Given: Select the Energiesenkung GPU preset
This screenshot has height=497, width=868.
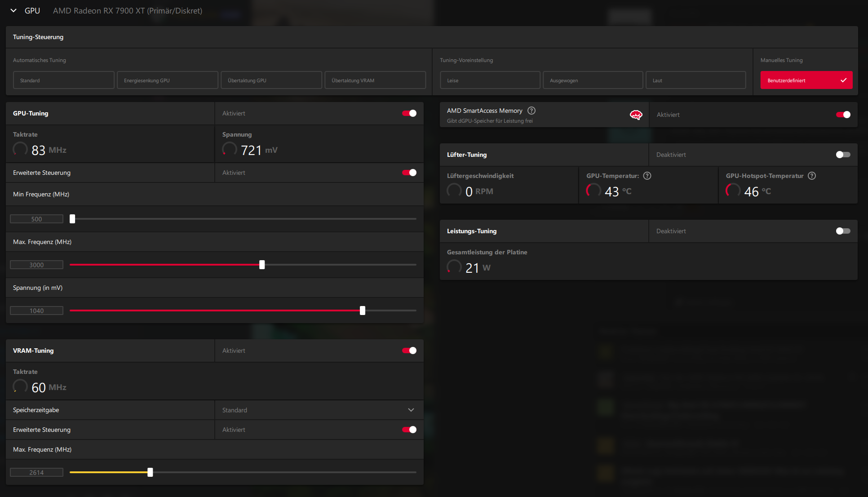Looking at the screenshot, I should click(x=167, y=80).
